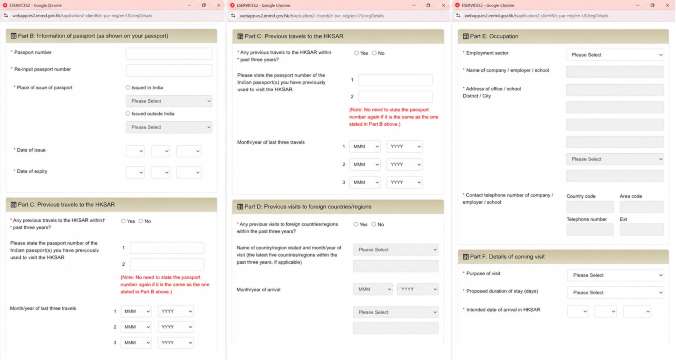
Task: Select No for previous visits to foreign countries
Action: click(x=374, y=225)
